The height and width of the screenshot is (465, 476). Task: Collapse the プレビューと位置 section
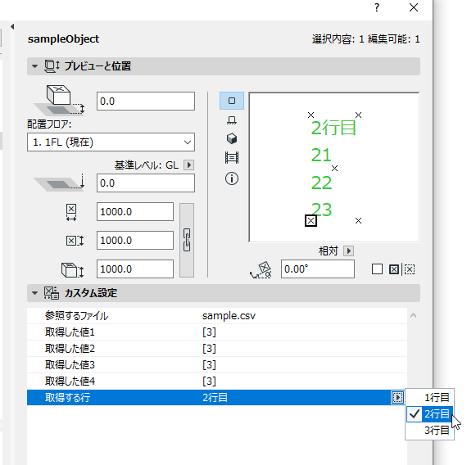[x=34, y=66]
